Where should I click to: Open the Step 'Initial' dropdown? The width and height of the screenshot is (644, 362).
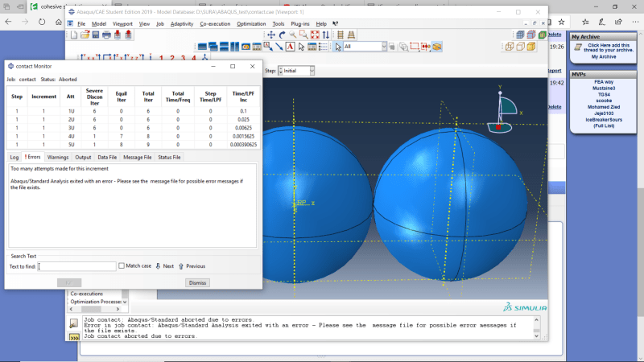312,71
